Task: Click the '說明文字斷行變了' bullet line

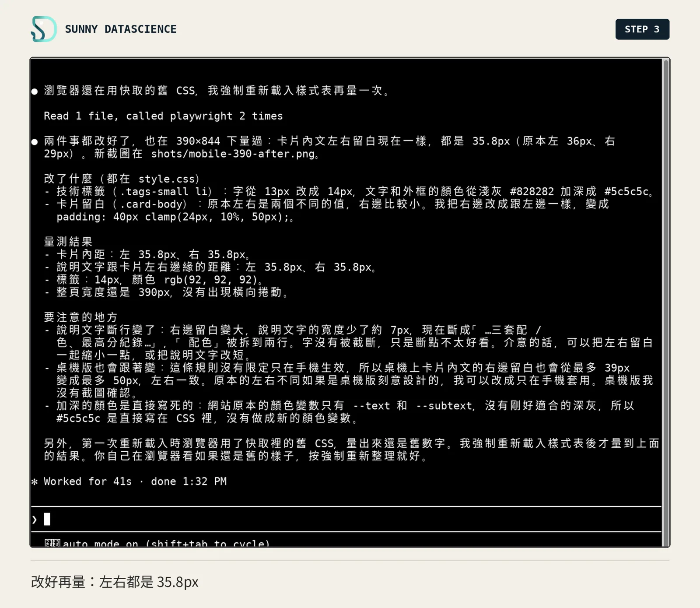Action: [x=349, y=342]
